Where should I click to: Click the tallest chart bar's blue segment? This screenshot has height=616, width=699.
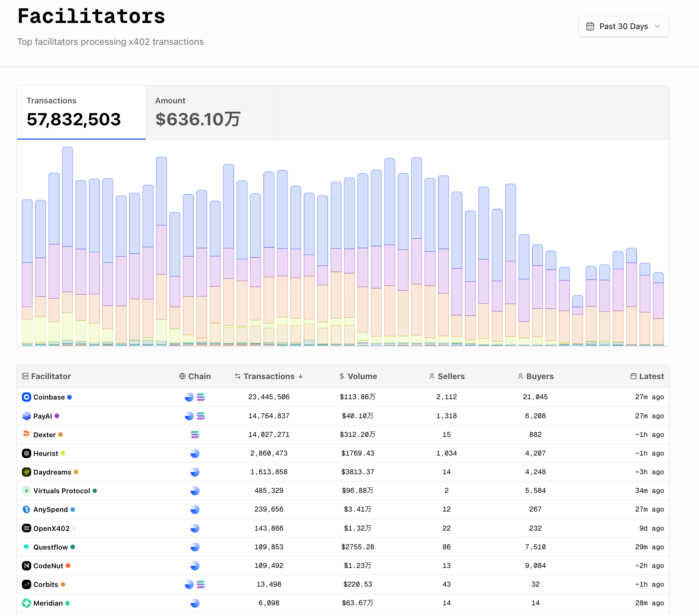pos(67,197)
